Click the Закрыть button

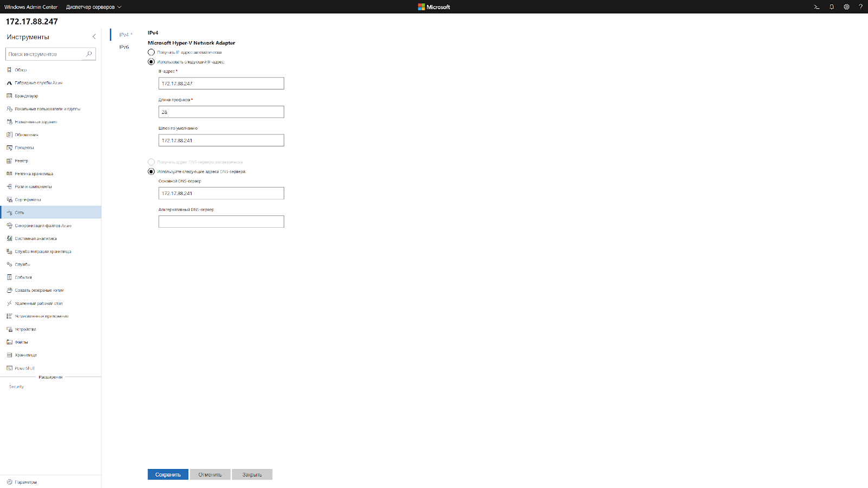click(252, 474)
